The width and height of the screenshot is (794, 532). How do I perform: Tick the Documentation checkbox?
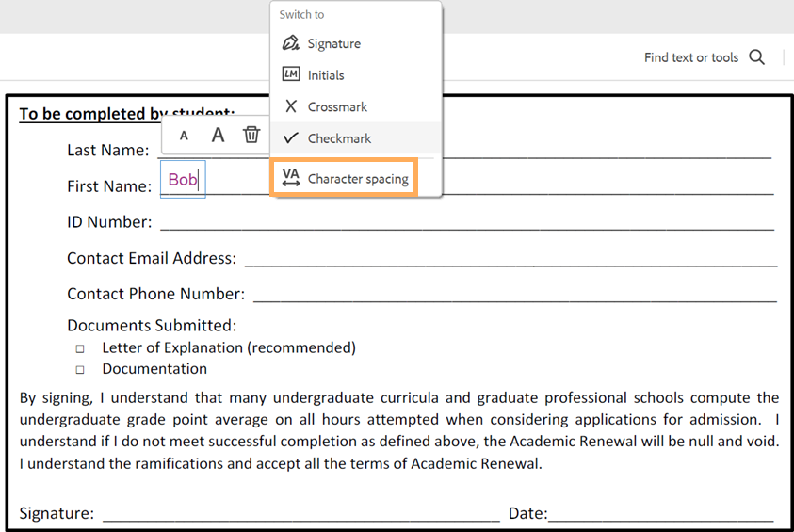(x=80, y=370)
